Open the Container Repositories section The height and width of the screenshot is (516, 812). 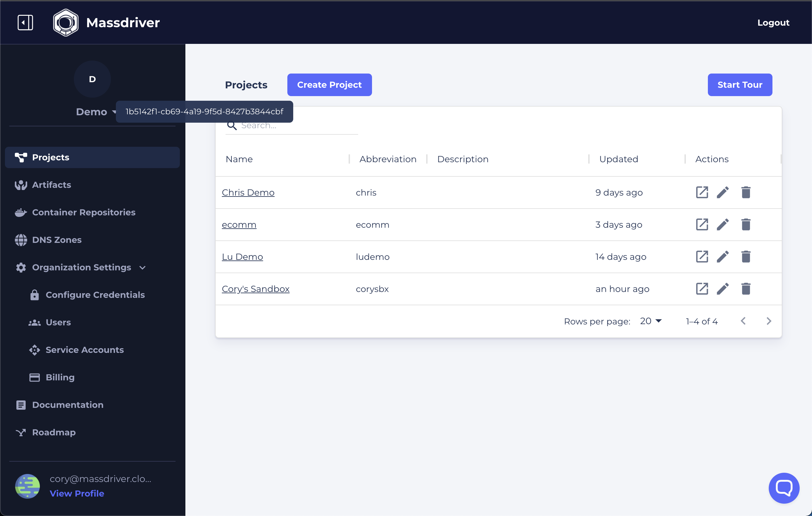tap(83, 213)
